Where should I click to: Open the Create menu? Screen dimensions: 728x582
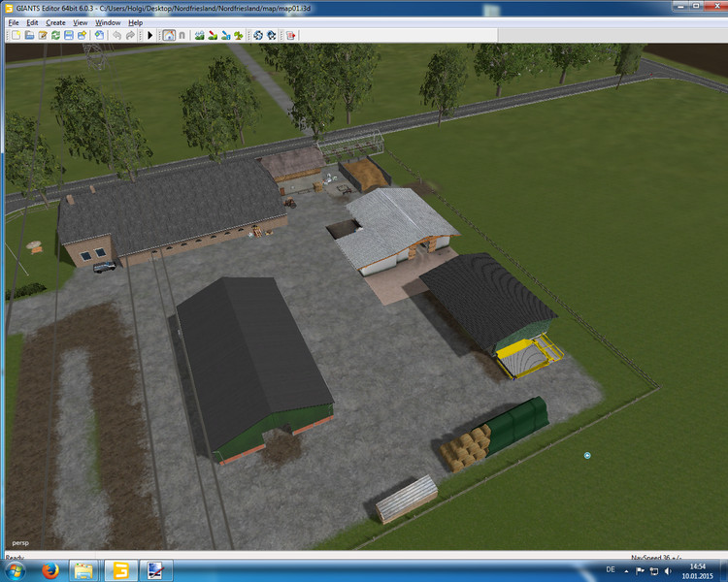56,22
